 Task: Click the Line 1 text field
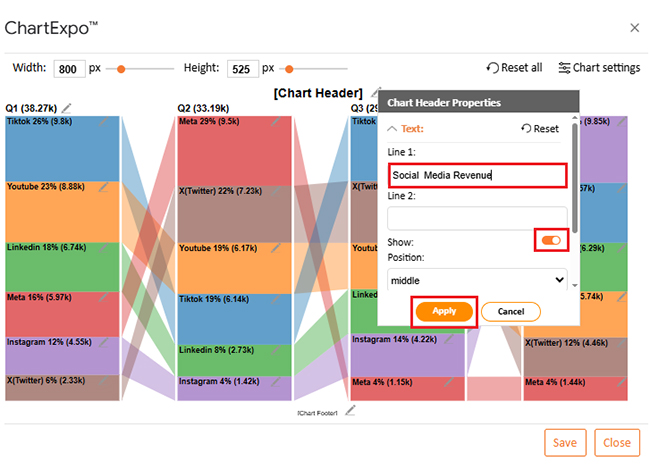point(477,175)
